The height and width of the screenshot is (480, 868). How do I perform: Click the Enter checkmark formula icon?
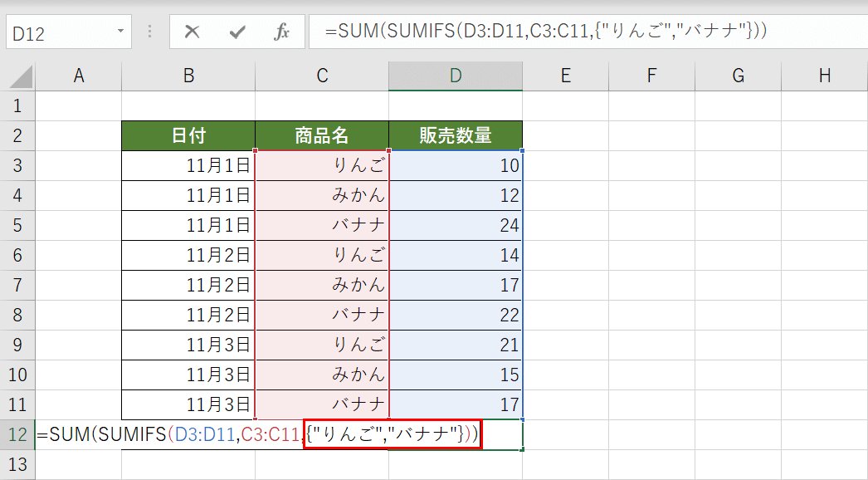237,32
